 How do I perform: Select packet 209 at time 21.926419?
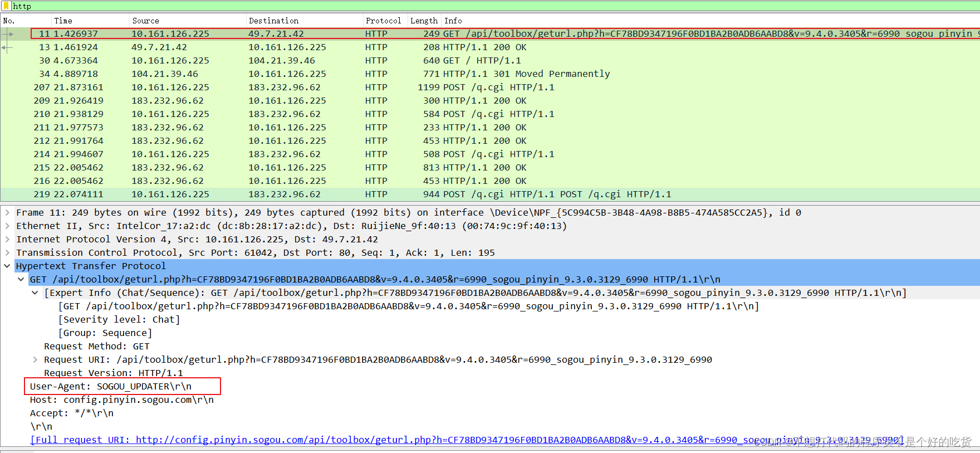coord(490,100)
